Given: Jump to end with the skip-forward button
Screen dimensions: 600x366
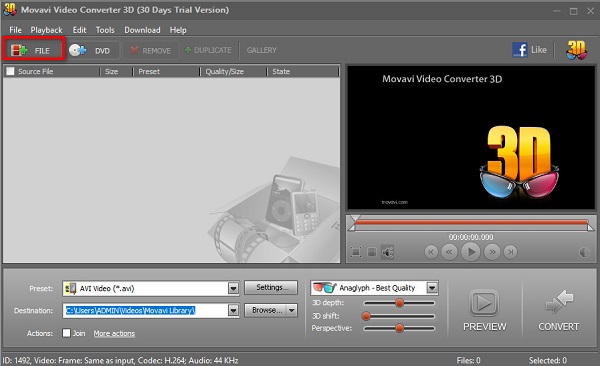Looking at the screenshot, I should [510, 252].
